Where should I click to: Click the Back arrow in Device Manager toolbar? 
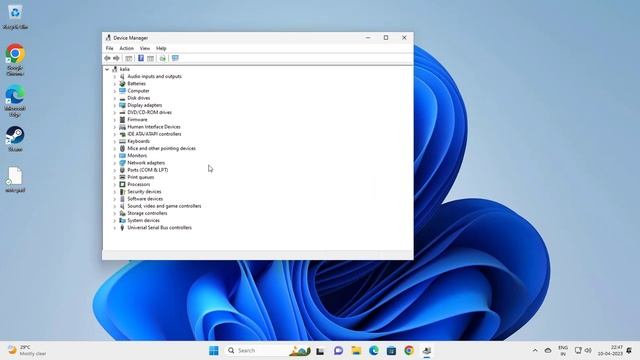[107, 58]
